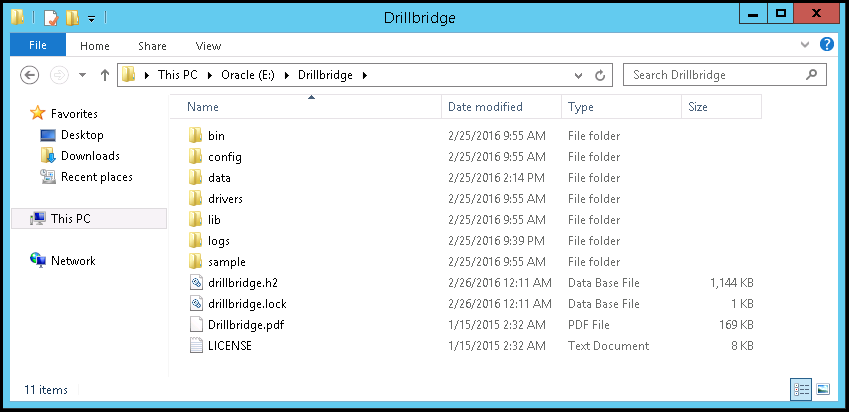Click the PDF File type cell
Screen dimensions: 849x412
click(x=589, y=325)
